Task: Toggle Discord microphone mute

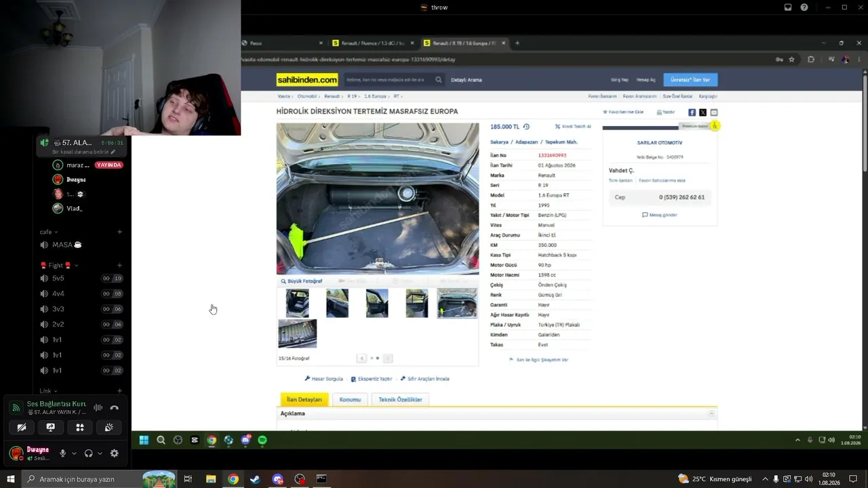Action: tap(63, 453)
